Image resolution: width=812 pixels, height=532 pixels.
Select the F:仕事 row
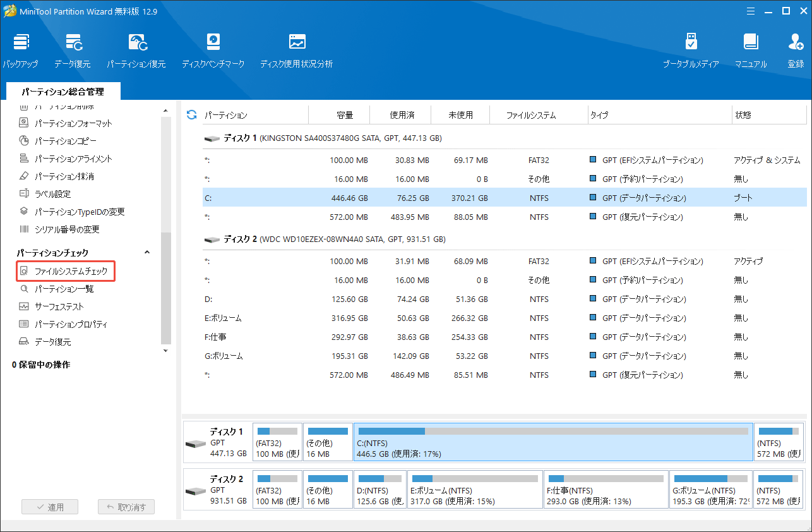tap(505, 337)
